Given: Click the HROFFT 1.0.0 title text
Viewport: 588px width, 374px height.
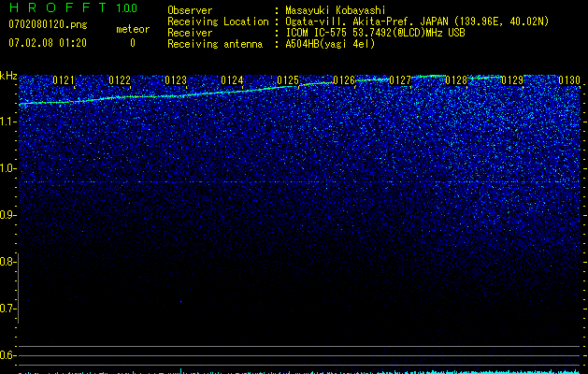Looking at the screenshot, I should (x=73, y=7).
